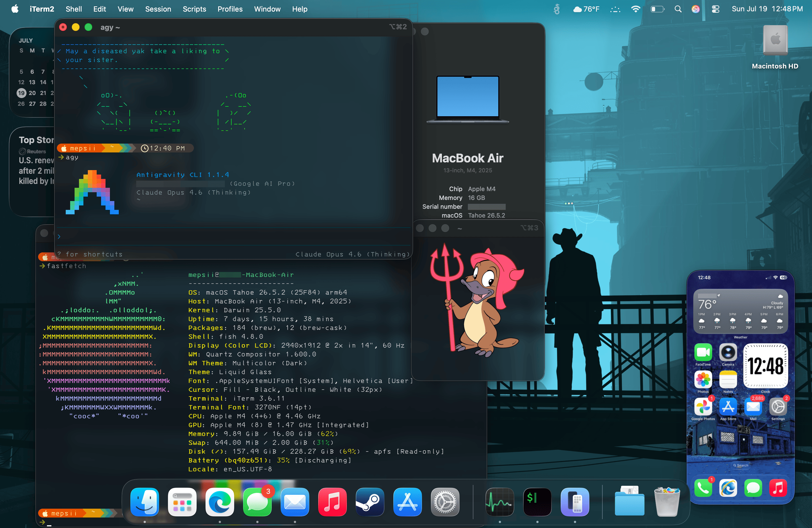
Task: Open the Session menu
Action: point(158,9)
